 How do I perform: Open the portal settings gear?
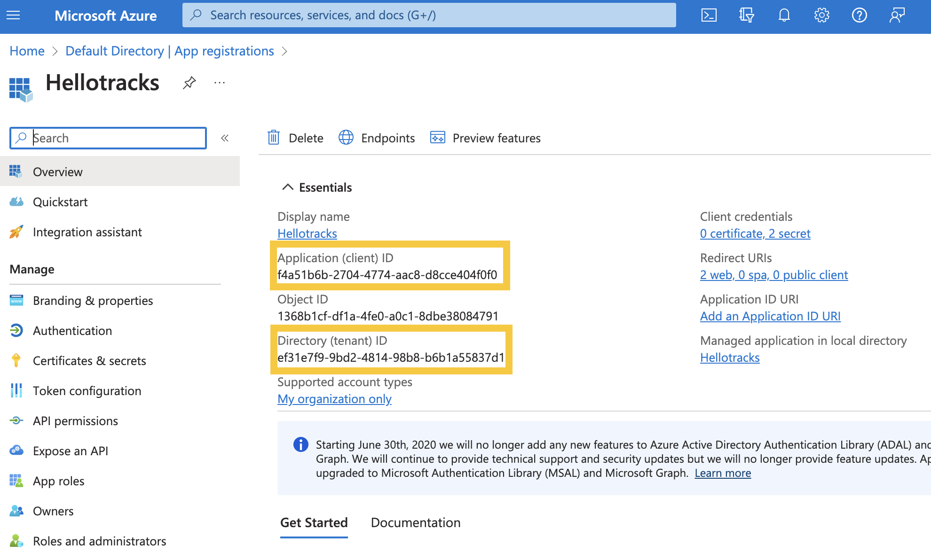click(x=821, y=16)
